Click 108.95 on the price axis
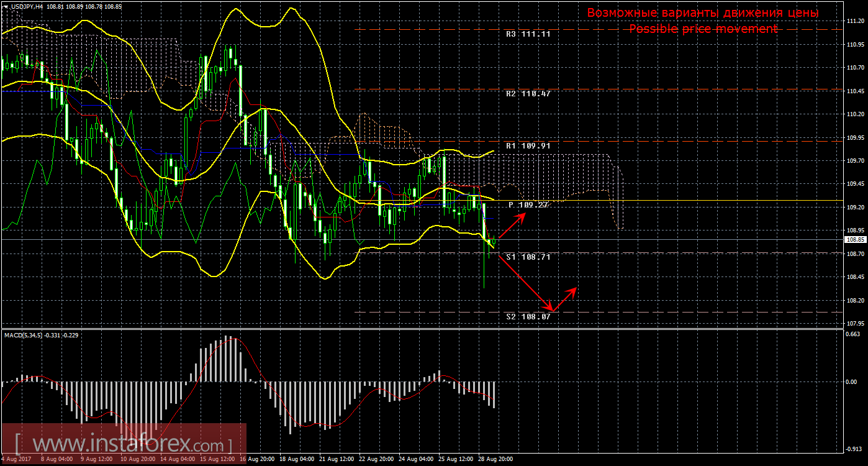Image resolution: width=868 pixels, height=466 pixels. pyautogui.click(x=855, y=230)
